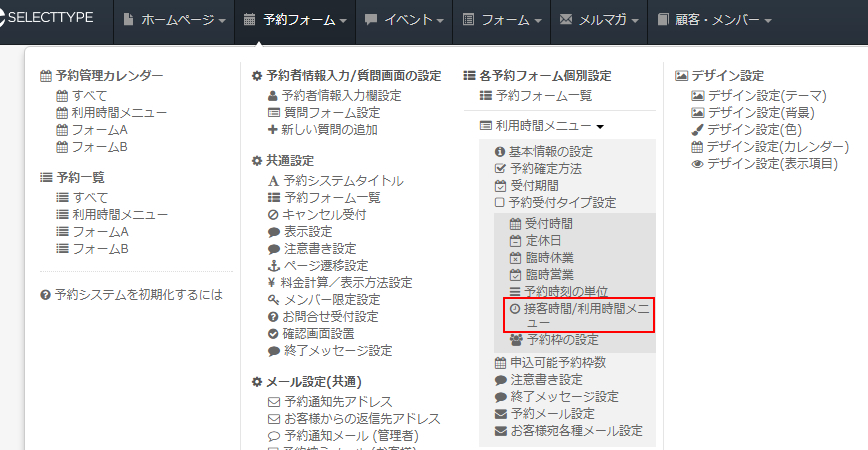The height and width of the screenshot is (450, 868).
Task: Open the ホームページ dropdown menu
Action: point(174,20)
